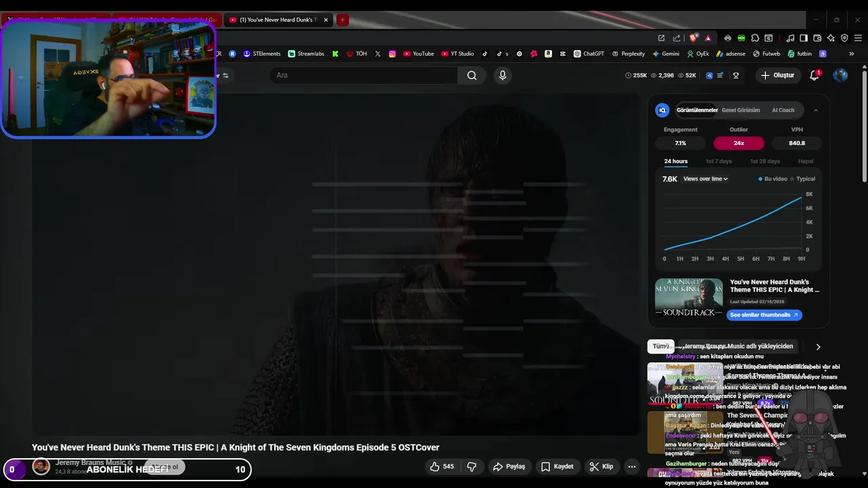Open the X (Twitter) bookmark icon
The height and width of the screenshot is (488, 868).
coord(378,54)
